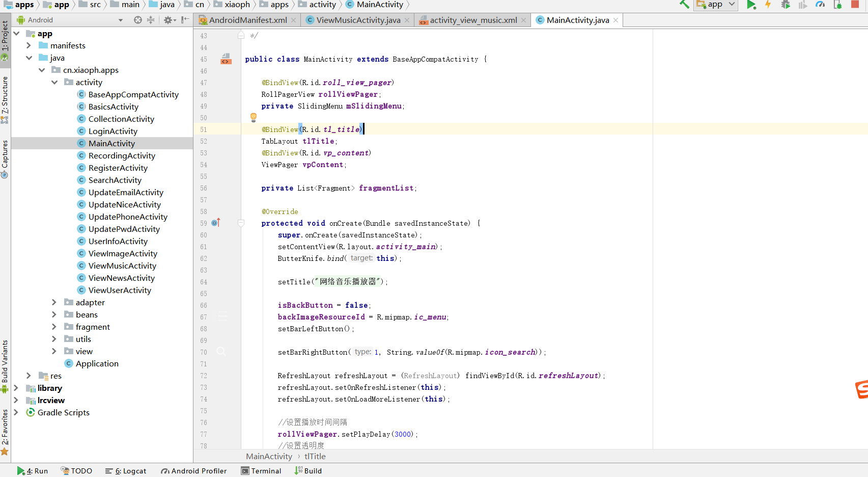Expand the library module
Image resolution: width=868 pixels, height=477 pixels.
16,388
